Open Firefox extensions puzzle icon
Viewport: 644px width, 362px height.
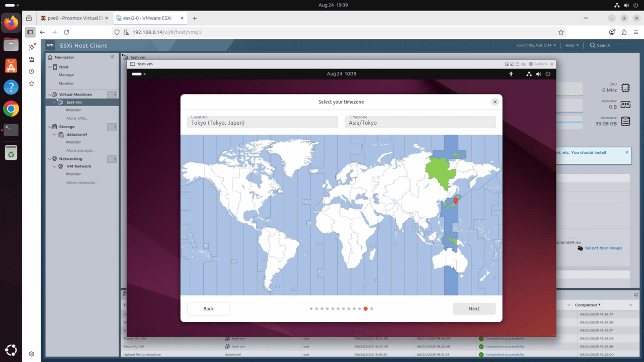pos(624,32)
